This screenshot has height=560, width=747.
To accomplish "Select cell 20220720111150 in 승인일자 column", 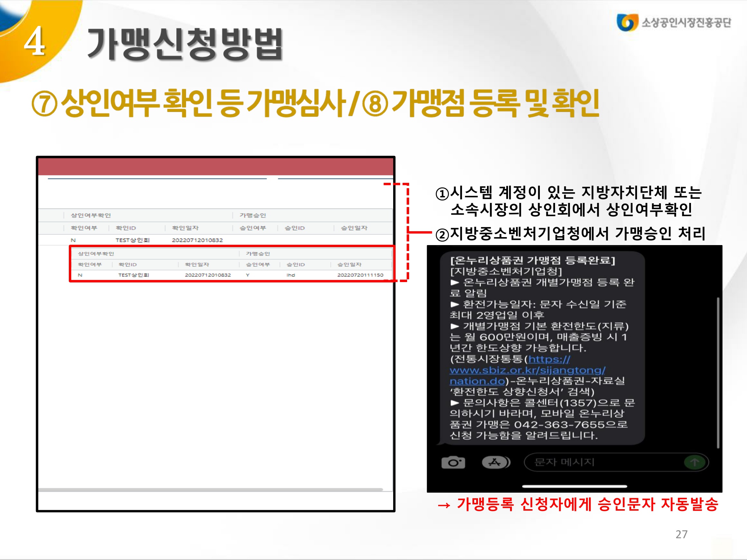I will point(360,275).
